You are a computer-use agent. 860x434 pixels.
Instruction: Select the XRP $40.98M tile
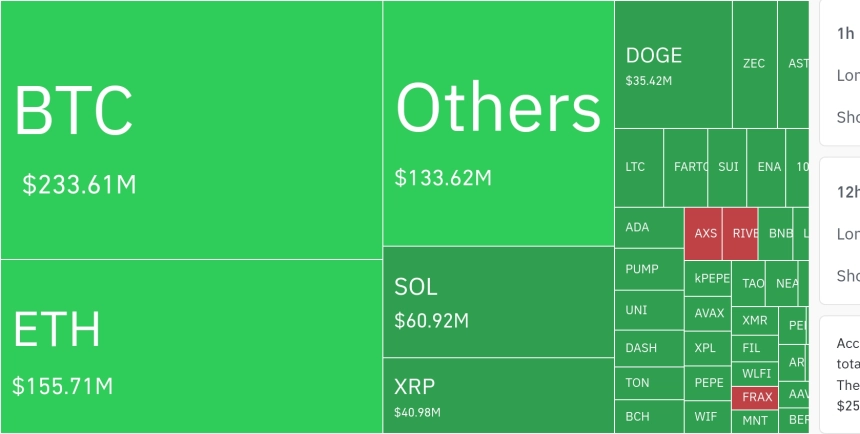pos(498,395)
